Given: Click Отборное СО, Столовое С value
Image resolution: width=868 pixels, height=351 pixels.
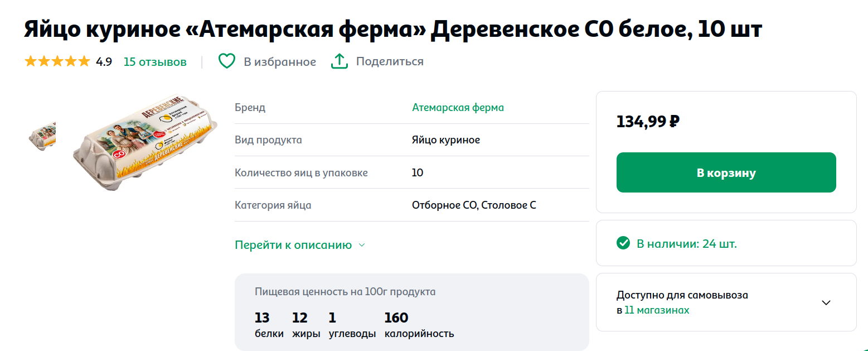Looking at the screenshot, I should (x=474, y=205).
